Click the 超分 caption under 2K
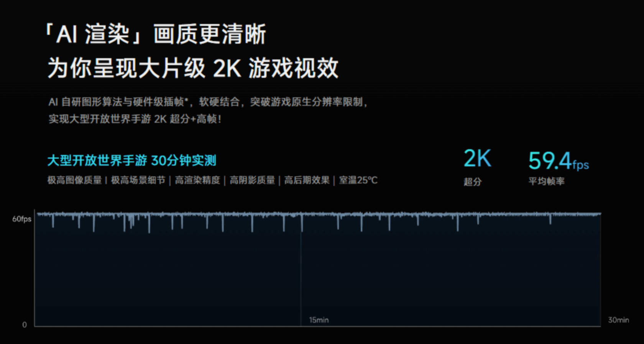644x344 pixels. pyautogui.click(x=472, y=182)
